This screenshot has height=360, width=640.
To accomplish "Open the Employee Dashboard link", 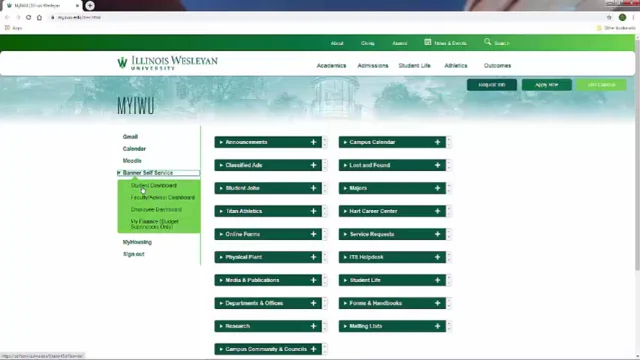I will point(156,209).
